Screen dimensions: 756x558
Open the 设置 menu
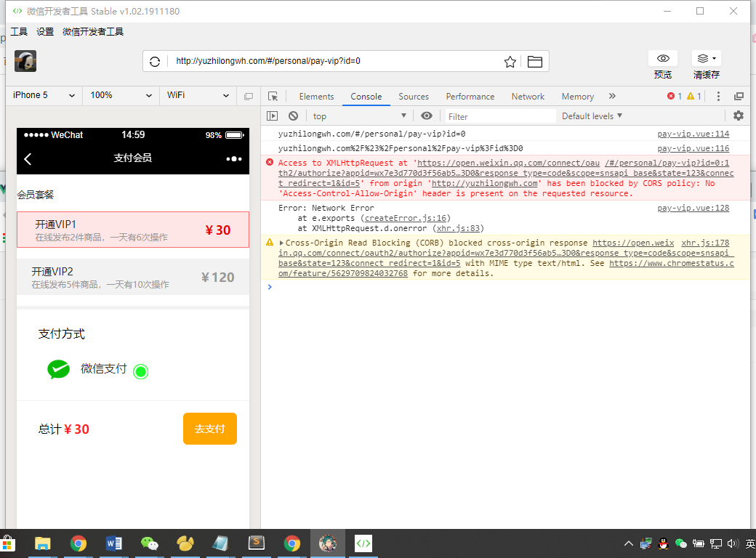tap(45, 32)
